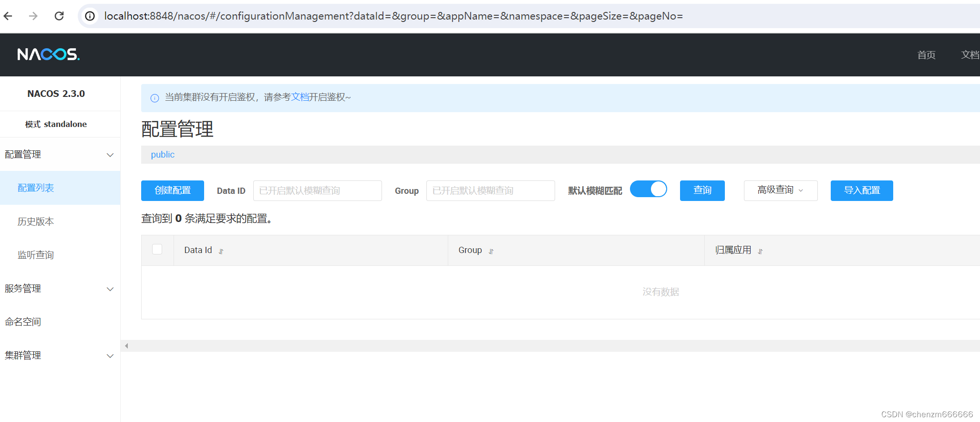The width and height of the screenshot is (980, 422).
Task: Select 配置列表 in sidebar
Action: [60, 188]
